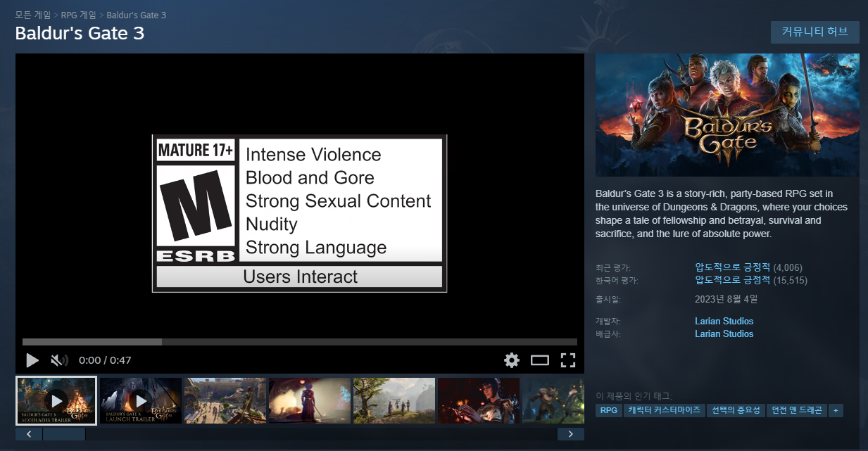Toggle theater mode for the video
The image size is (868, 451).
click(540, 360)
